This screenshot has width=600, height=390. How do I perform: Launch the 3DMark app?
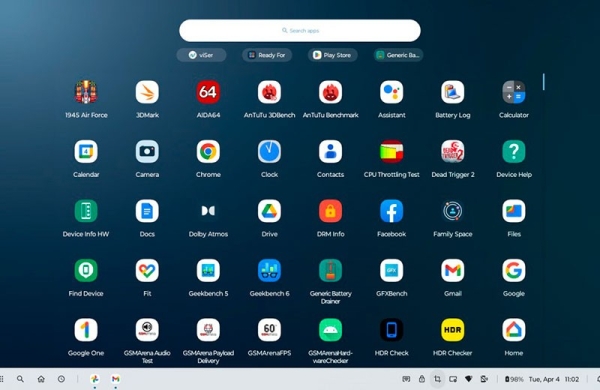[x=147, y=92]
